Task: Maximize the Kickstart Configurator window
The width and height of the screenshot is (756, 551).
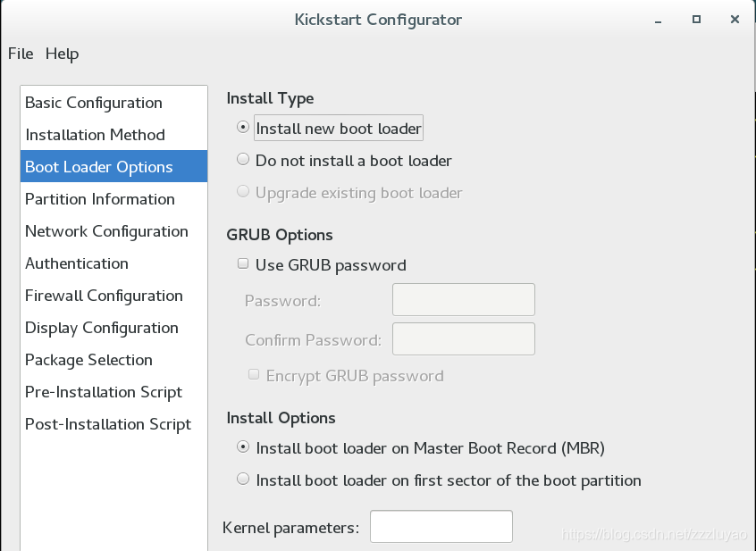Action: (696, 20)
